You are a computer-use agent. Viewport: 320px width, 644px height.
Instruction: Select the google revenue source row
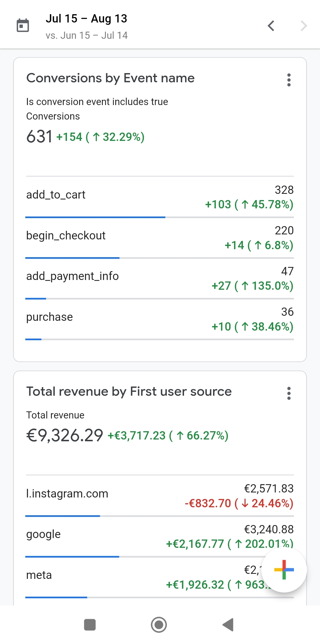(160, 536)
